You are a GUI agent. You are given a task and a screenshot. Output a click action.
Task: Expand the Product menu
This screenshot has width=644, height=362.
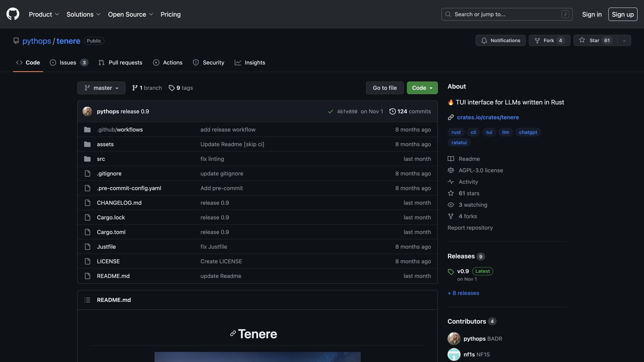[x=44, y=14]
